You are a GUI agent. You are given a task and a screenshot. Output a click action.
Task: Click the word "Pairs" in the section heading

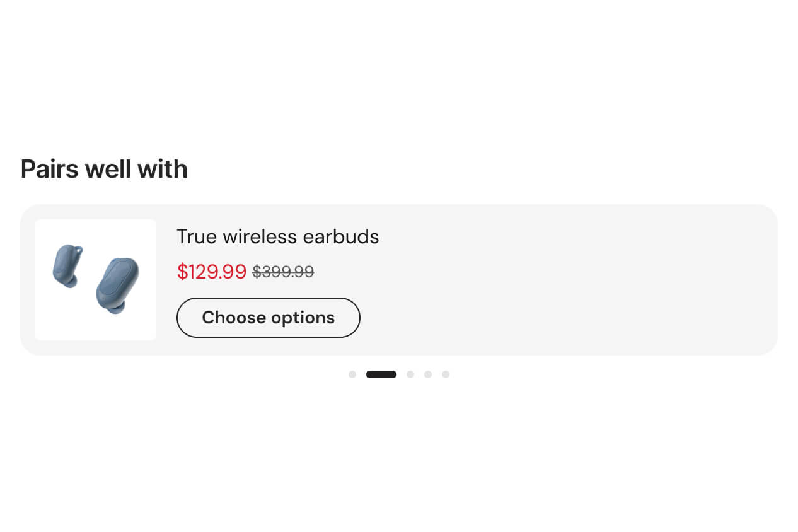[x=50, y=169]
